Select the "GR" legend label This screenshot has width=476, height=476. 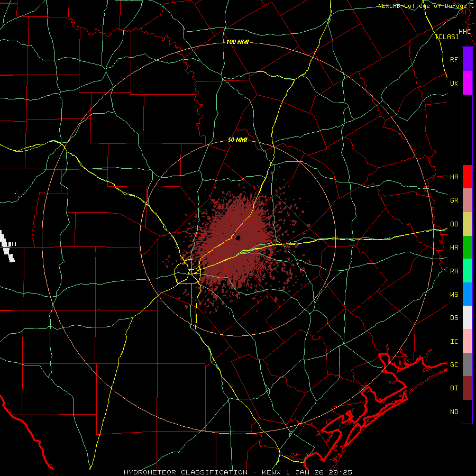point(454,200)
